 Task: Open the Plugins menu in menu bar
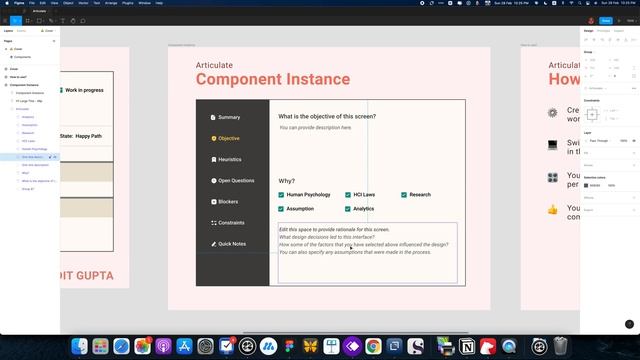128,3
